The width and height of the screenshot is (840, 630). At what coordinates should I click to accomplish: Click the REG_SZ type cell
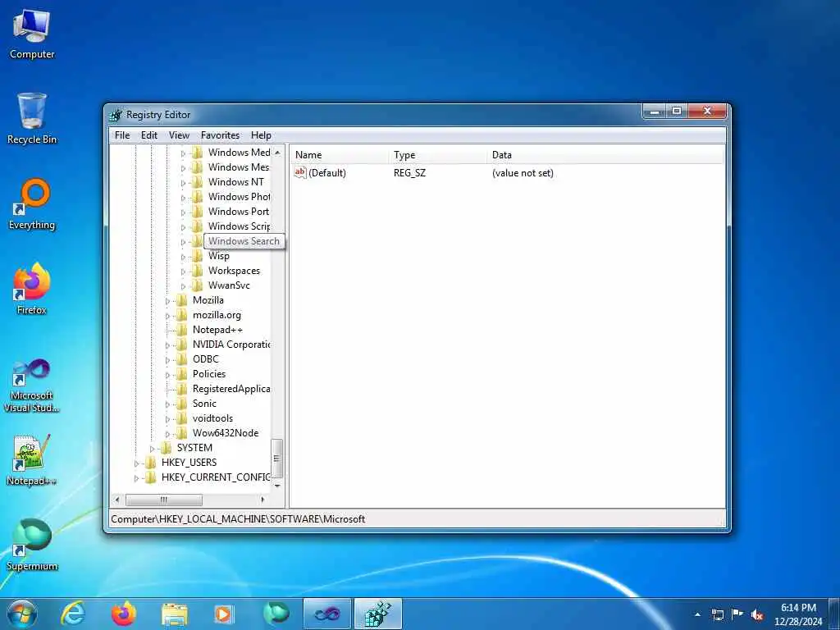tap(410, 173)
